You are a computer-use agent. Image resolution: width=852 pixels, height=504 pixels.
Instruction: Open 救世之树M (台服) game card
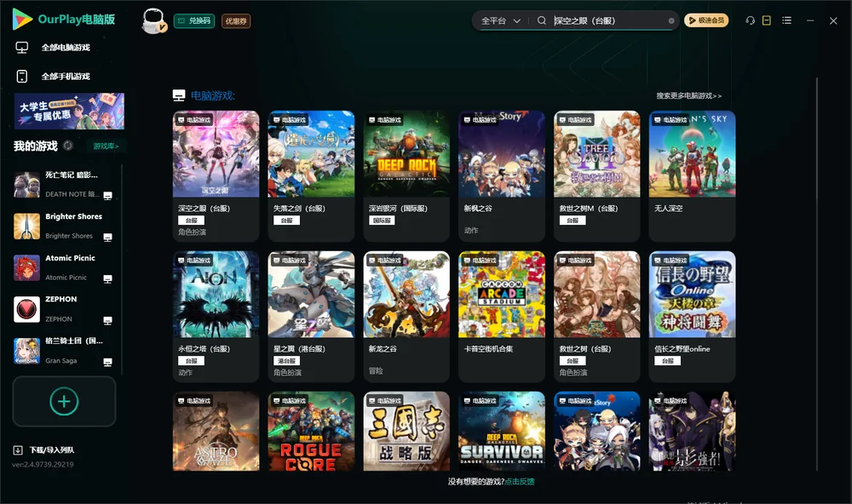[x=596, y=176]
